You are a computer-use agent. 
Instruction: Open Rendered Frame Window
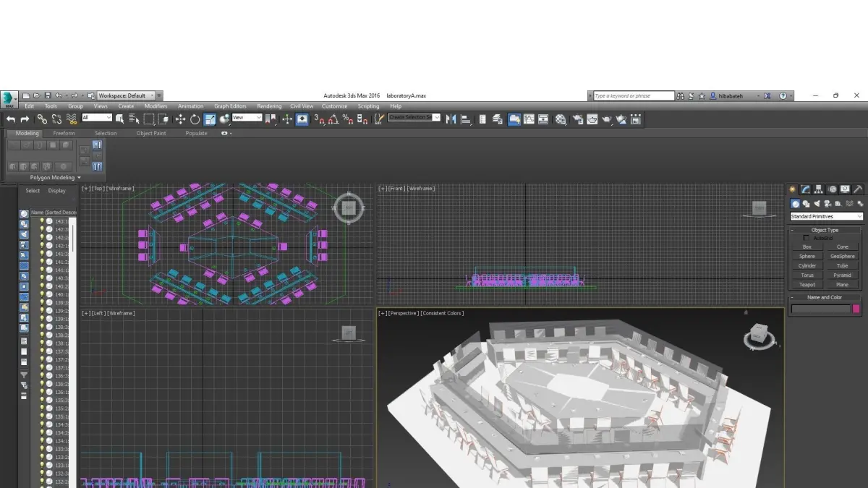[x=592, y=119]
